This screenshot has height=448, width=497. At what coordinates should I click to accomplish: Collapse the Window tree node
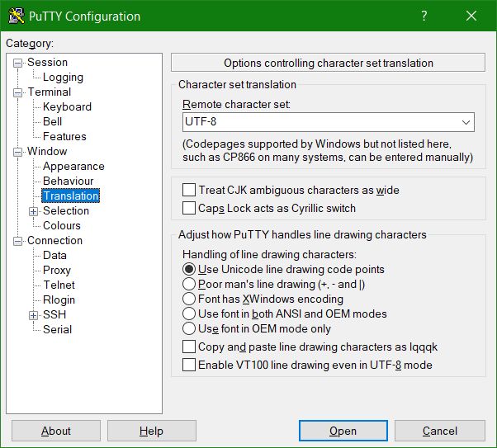coord(18,152)
